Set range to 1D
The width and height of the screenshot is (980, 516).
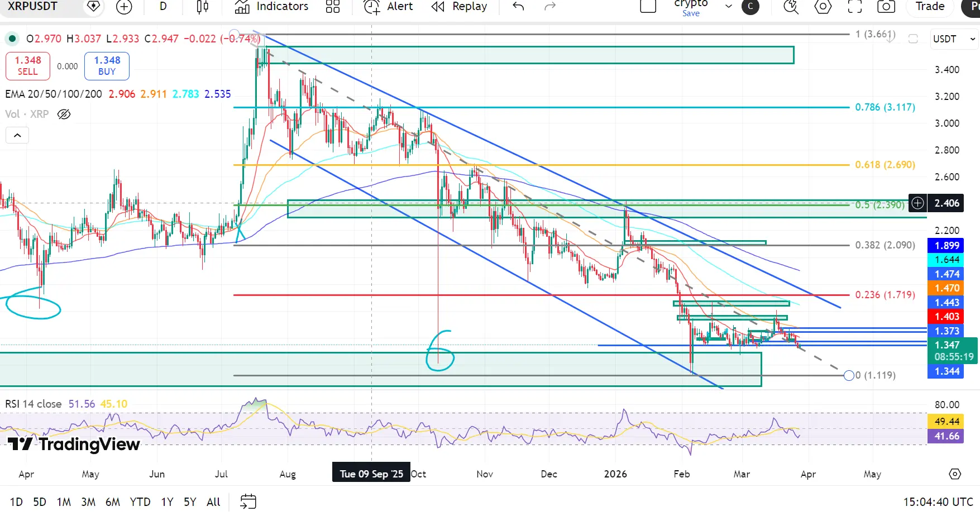coord(16,502)
